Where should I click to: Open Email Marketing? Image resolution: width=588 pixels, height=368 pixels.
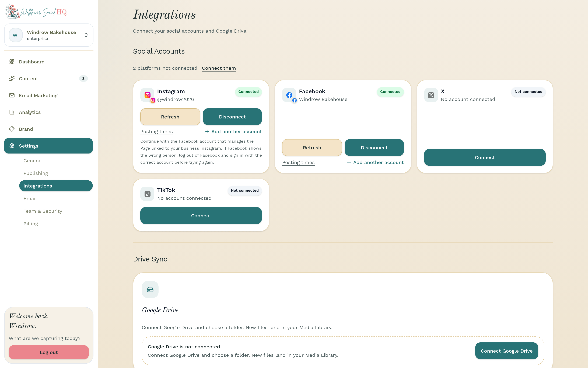click(48, 95)
